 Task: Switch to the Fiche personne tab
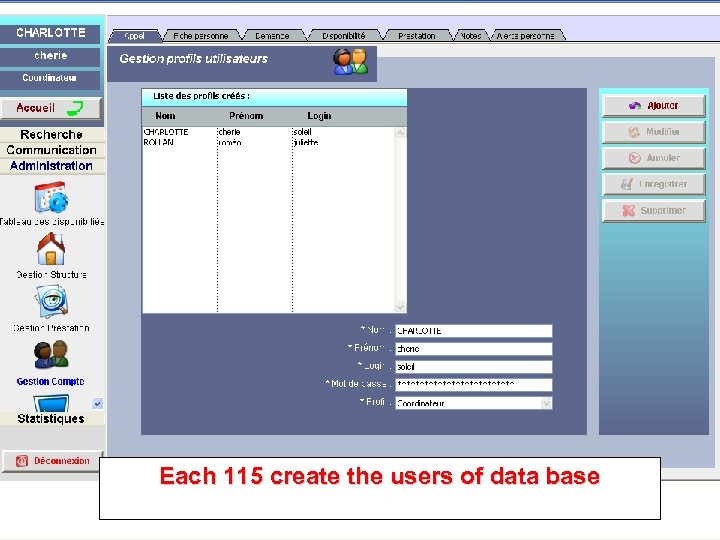(201, 36)
